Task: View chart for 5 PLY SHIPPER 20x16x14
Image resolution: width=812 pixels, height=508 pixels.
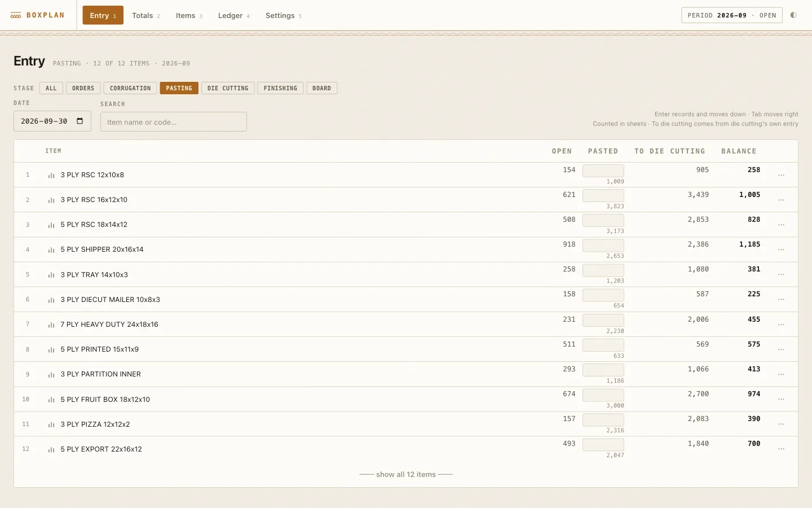Action: [x=51, y=250]
